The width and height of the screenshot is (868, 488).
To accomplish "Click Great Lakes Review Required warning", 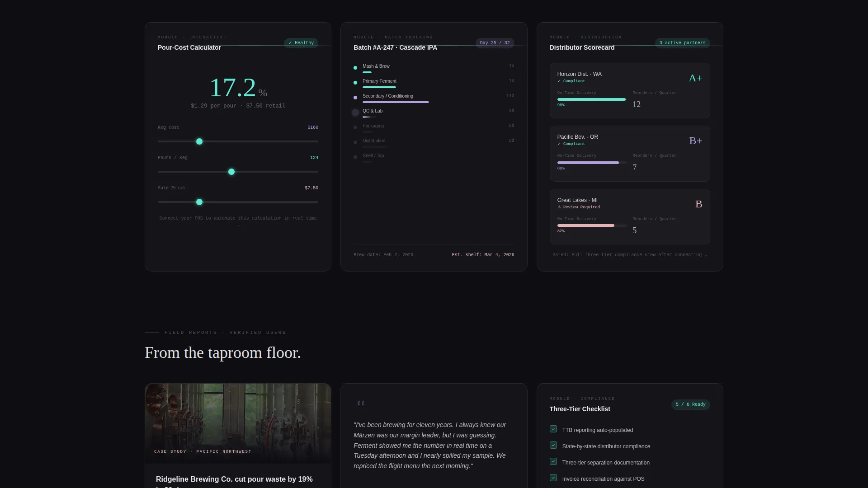I will pos(579,207).
